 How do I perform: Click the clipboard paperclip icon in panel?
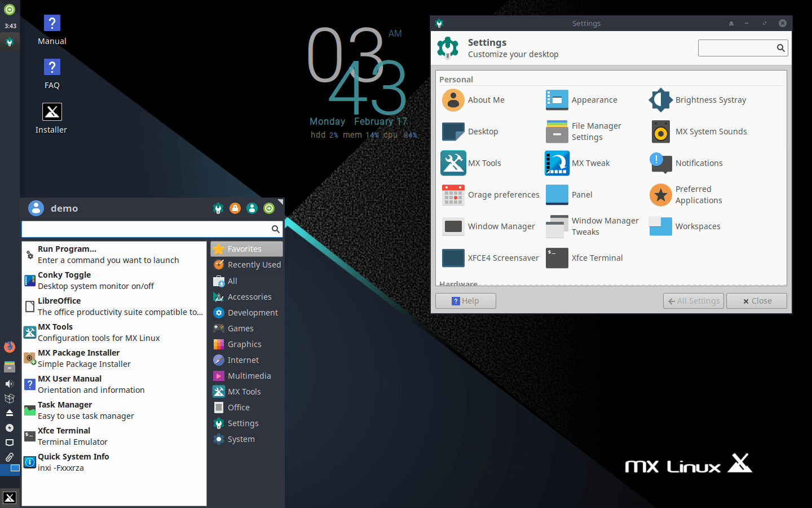click(10, 457)
